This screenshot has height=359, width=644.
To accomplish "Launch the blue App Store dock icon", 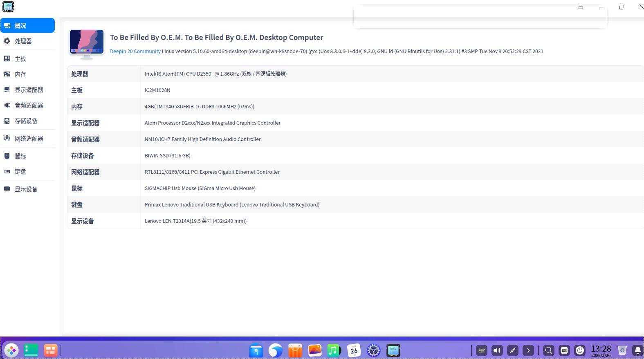I will pos(256,350).
